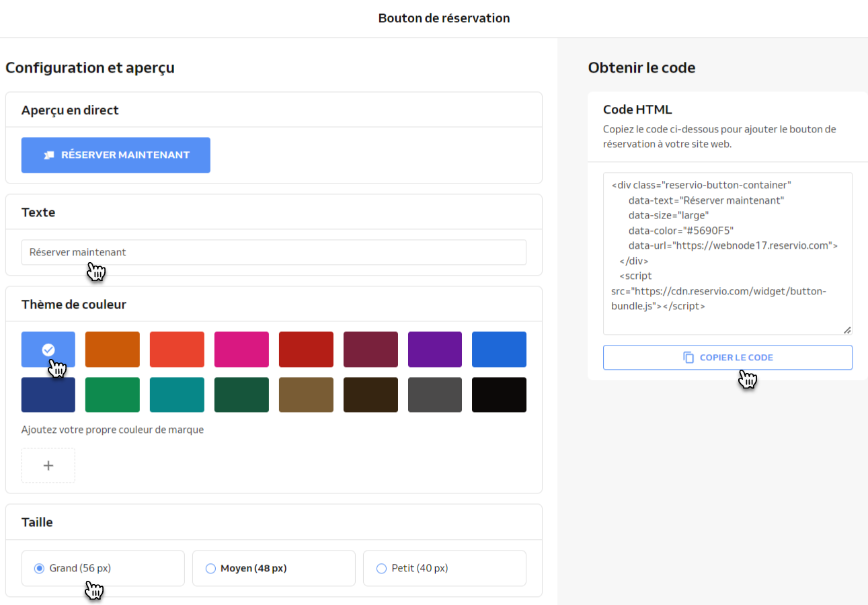Viewport: 868px width, 605px height.
Task: Select the purple color swatch
Action: click(x=435, y=350)
